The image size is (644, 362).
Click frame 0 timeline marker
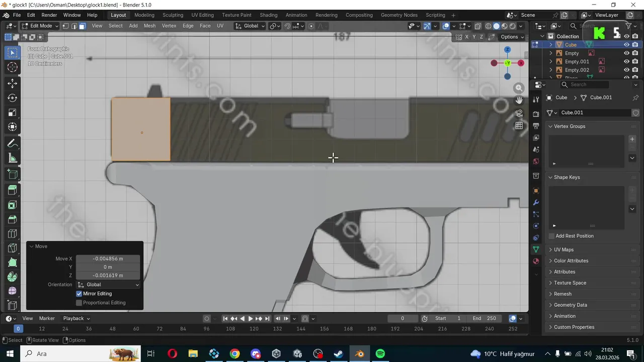(18, 329)
